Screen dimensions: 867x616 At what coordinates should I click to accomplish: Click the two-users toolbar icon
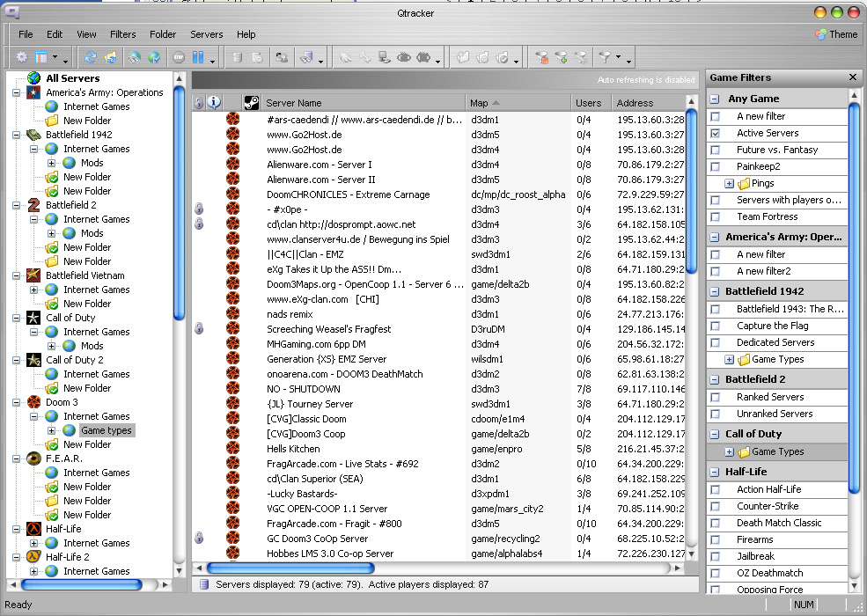(282, 57)
